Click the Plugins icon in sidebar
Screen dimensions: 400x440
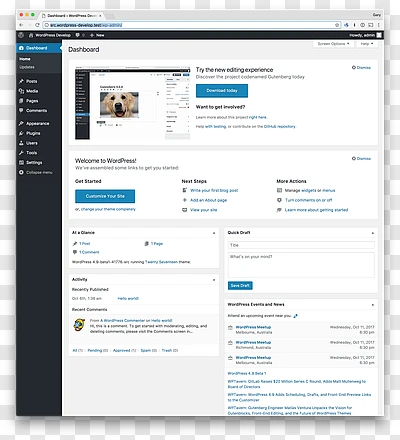coord(21,133)
